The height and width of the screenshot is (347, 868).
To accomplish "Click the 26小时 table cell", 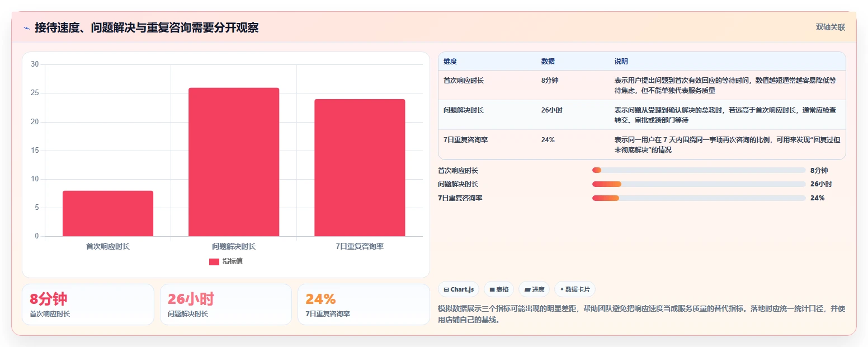I will pos(552,110).
